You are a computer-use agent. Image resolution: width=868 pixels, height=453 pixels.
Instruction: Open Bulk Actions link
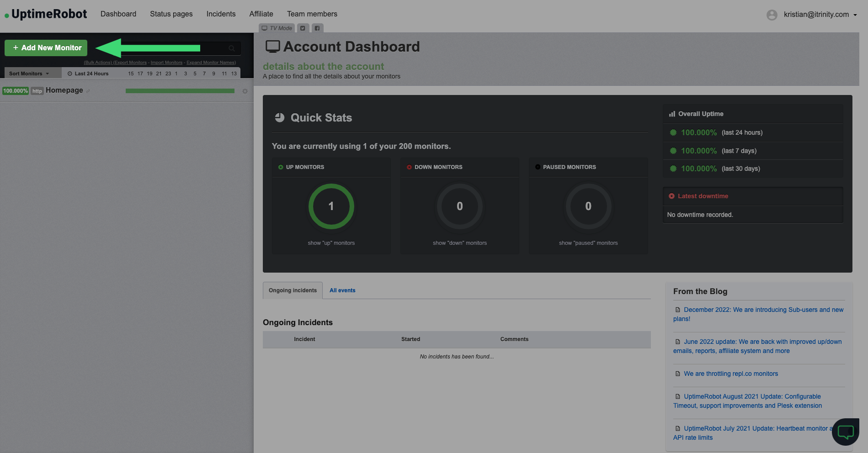[x=98, y=63]
